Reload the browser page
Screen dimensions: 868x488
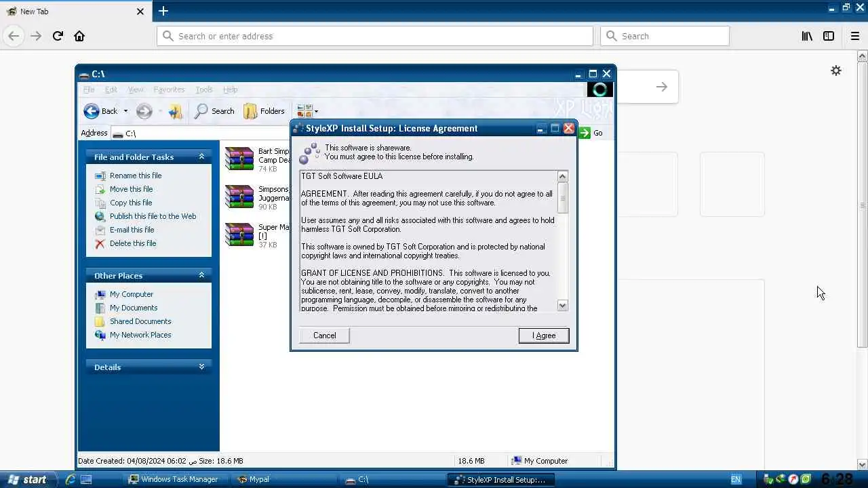point(58,36)
